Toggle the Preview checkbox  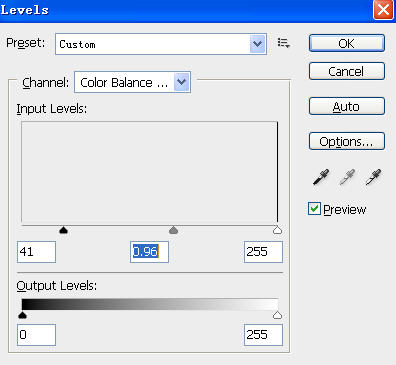[314, 209]
